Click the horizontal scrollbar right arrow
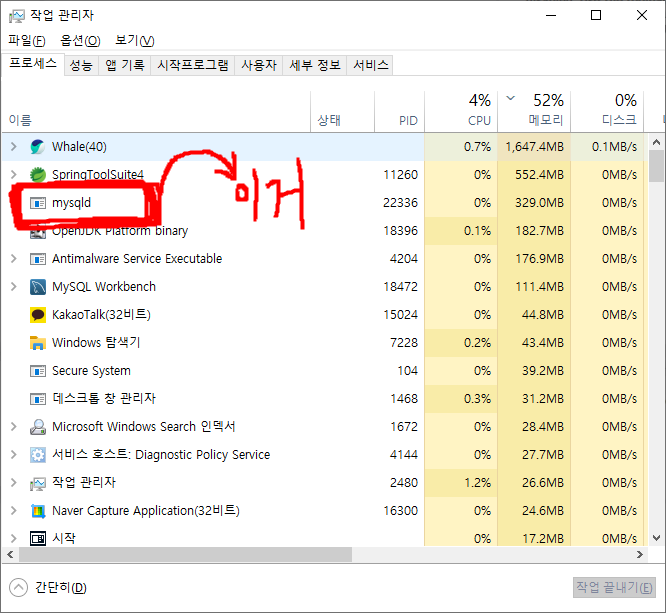This screenshot has height=613, width=666. click(x=640, y=554)
